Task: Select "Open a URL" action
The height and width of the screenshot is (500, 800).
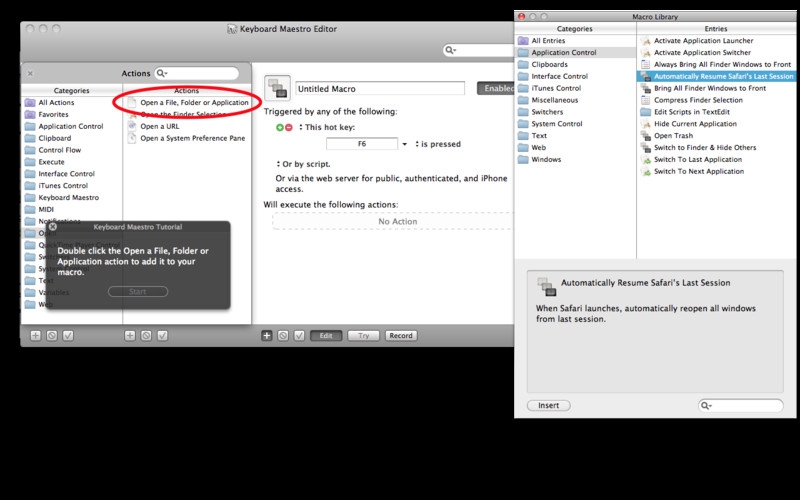Action: pyautogui.click(x=161, y=127)
